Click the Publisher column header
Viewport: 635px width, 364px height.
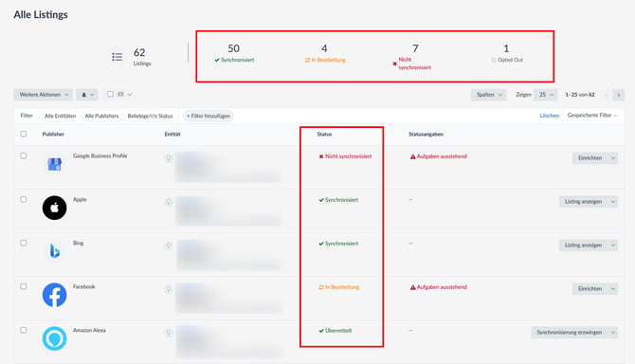pos(53,134)
